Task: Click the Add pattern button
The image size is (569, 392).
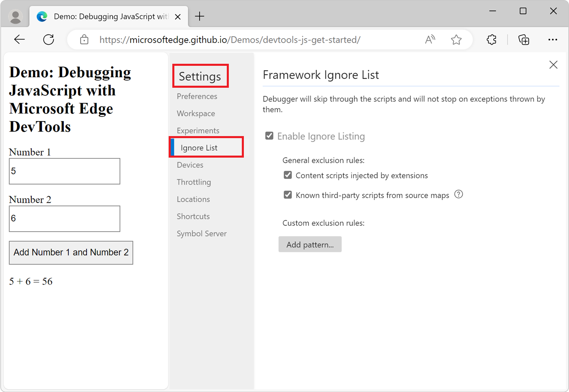Action: click(310, 244)
